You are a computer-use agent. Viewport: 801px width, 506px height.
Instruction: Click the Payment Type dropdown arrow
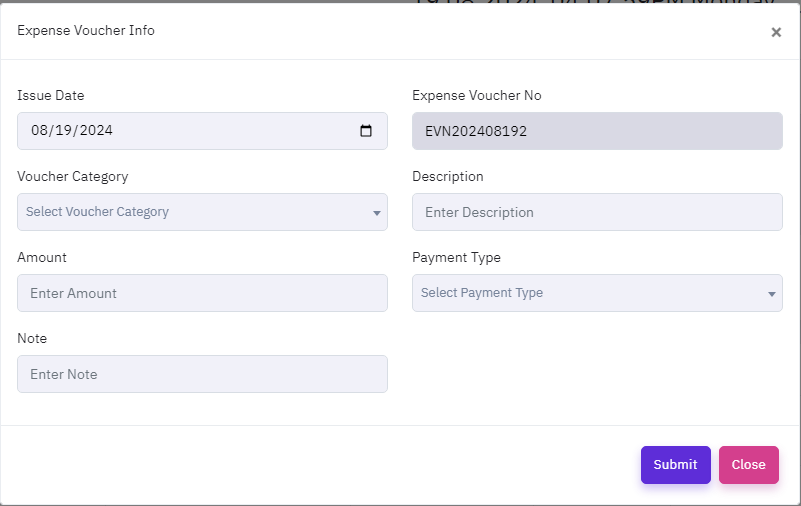[772, 294]
